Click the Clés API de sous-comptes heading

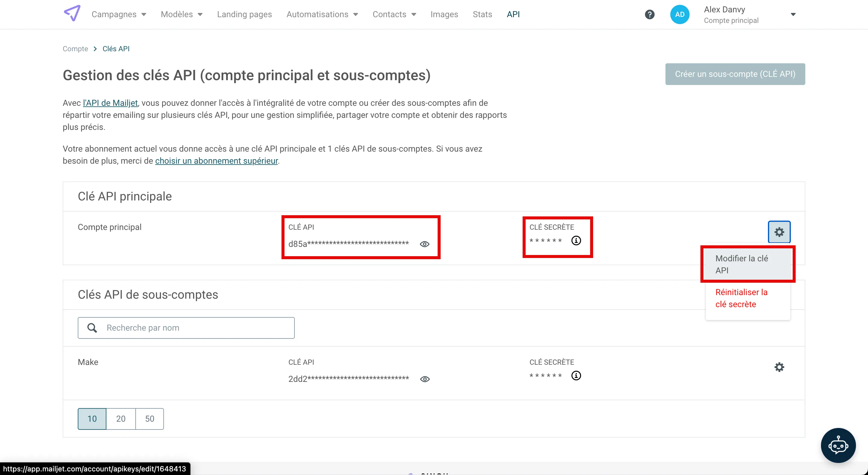click(148, 295)
